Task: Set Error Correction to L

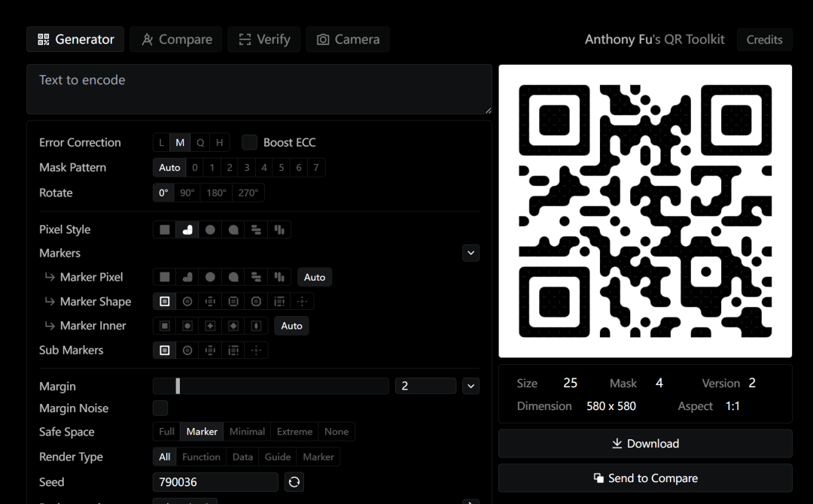Action: click(x=161, y=142)
